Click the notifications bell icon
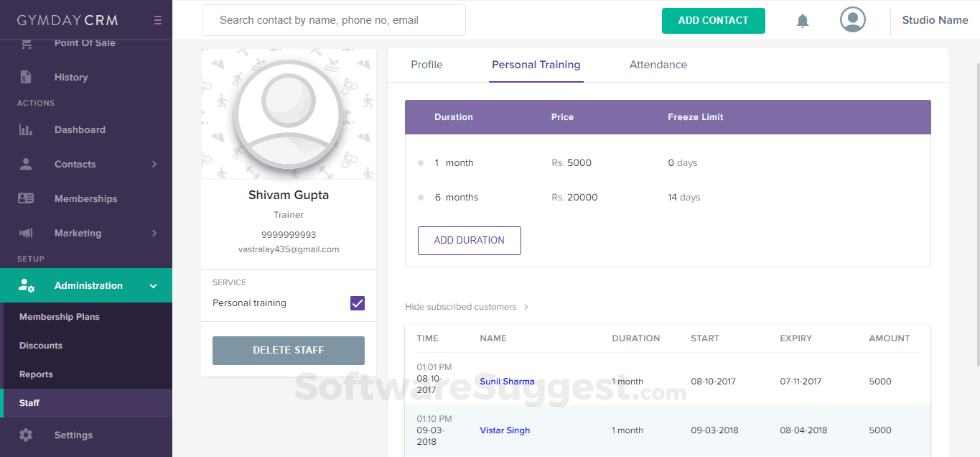 [x=803, y=21]
